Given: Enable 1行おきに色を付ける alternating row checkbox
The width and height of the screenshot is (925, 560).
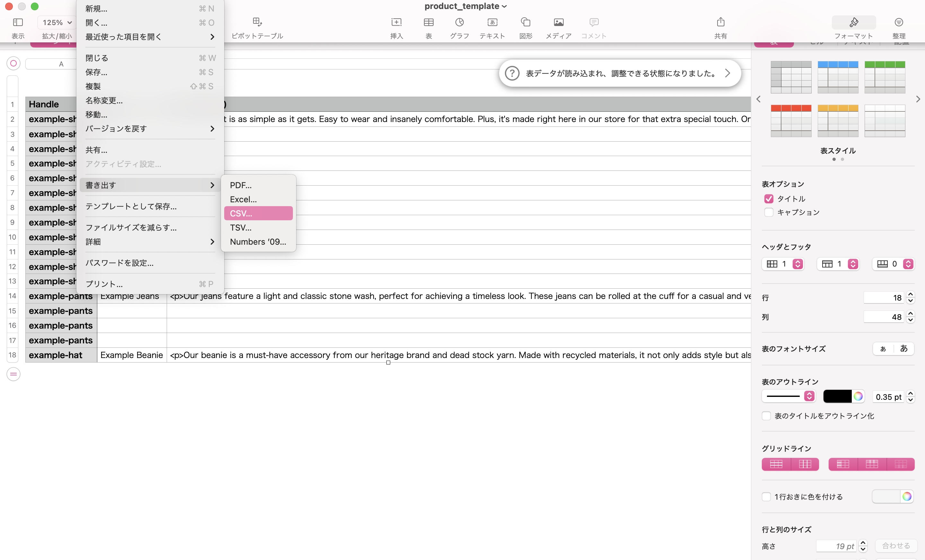Looking at the screenshot, I should (766, 496).
